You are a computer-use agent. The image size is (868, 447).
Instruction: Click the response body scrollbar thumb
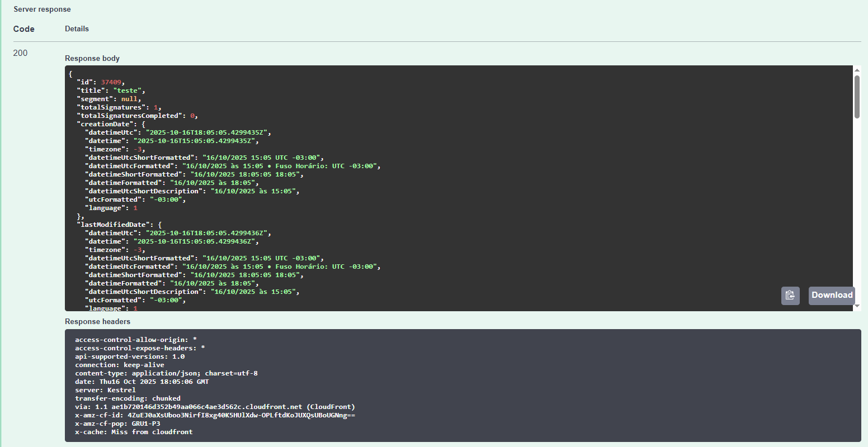click(x=857, y=97)
